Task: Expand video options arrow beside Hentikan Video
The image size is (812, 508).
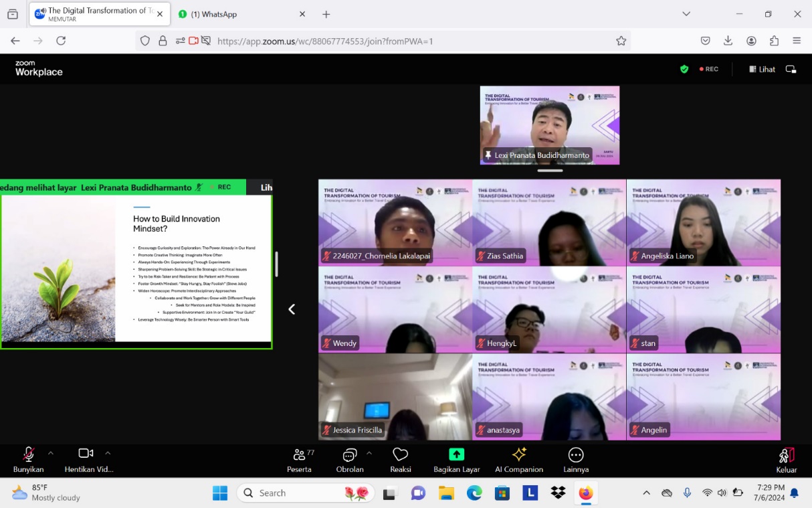Action: pyautogui.click(x=108, y=453)
